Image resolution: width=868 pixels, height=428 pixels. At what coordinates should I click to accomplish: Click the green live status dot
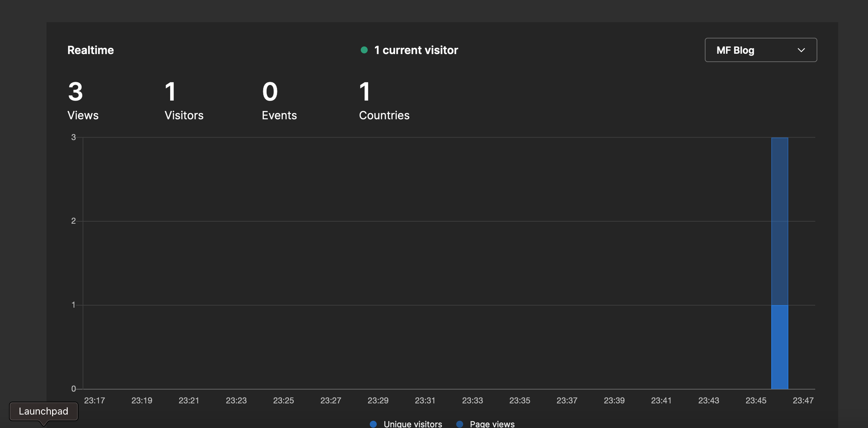tap(364, 50)
